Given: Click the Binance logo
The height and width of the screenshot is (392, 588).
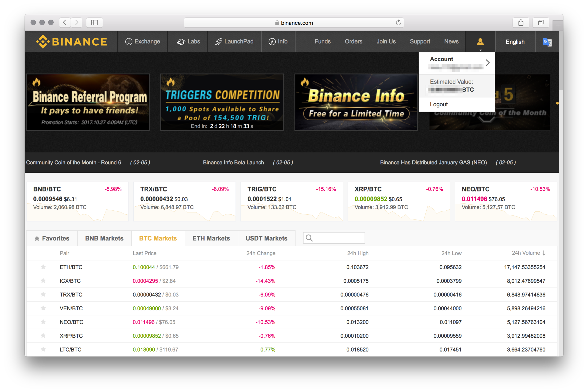Looking at the screenshot, I should point(71,41).
